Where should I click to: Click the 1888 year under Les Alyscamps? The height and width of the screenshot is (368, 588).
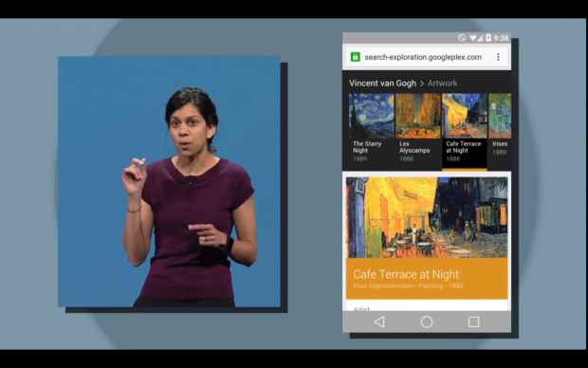(406, 158)
